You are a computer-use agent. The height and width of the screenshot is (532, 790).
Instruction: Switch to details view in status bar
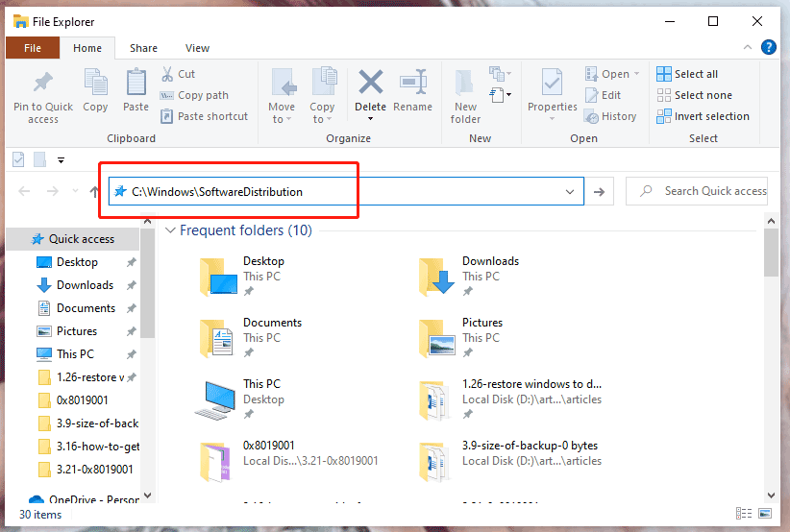tap(744, 514)
